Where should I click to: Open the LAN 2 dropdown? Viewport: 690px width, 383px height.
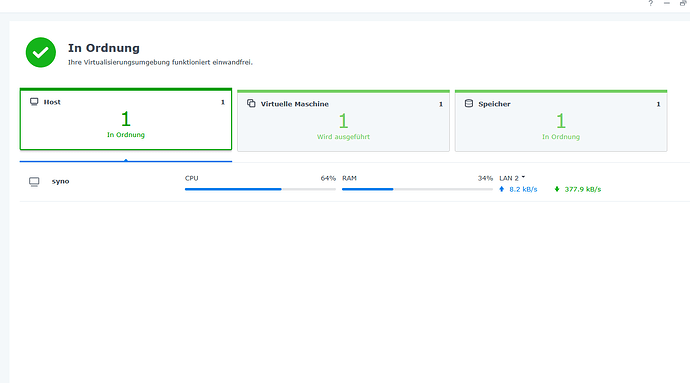coord(512,178)
